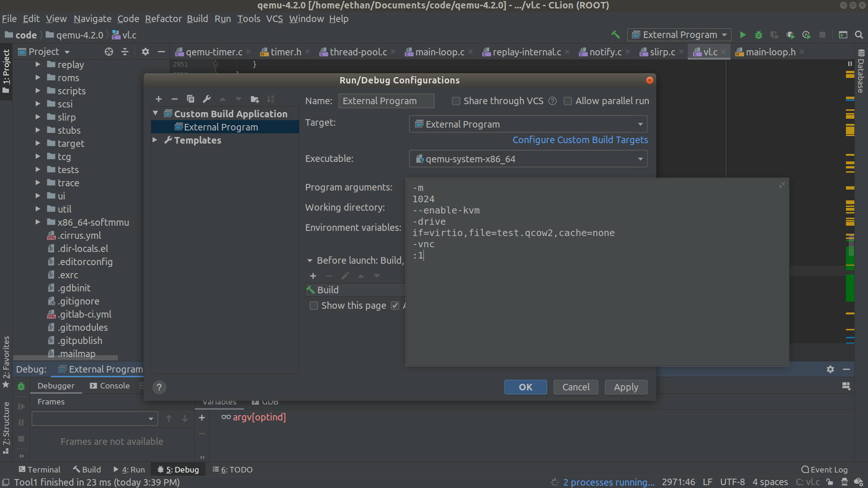Check the Show this page option
868x488 pixels.
click(x=314, y=305)
